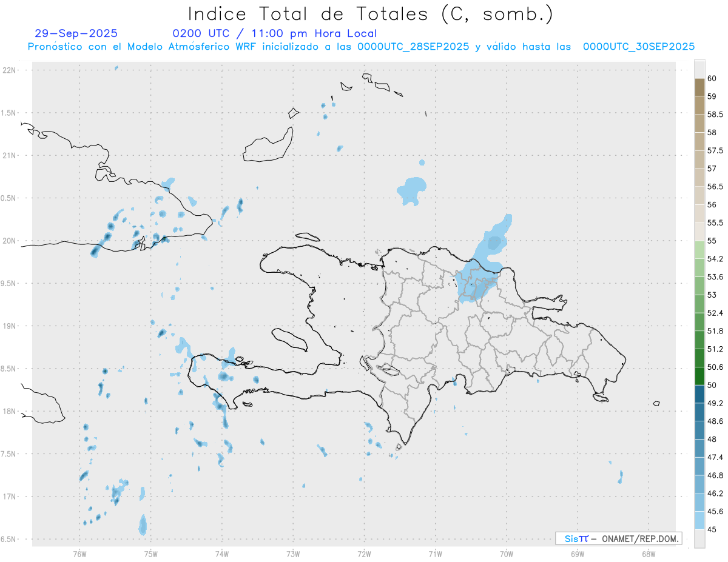Click the light green 54.2 legend swatch
The width and height of the screenshot is (728, 562).
click(x=699, y=250)
